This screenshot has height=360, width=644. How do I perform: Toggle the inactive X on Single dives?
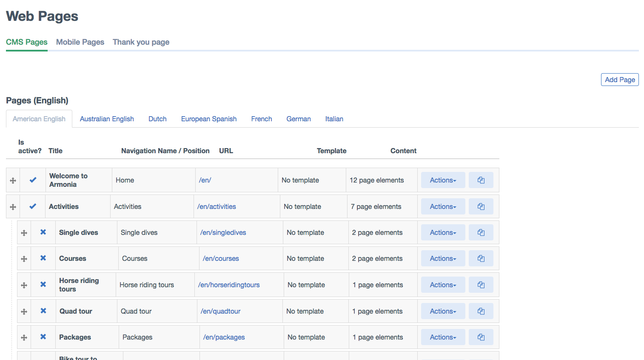point(43,232)
